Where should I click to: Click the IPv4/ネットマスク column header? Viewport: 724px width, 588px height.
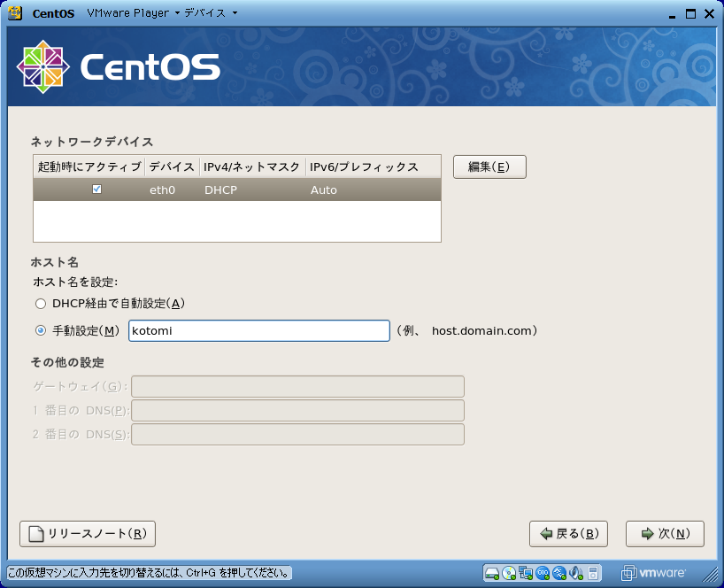point(252,166)
